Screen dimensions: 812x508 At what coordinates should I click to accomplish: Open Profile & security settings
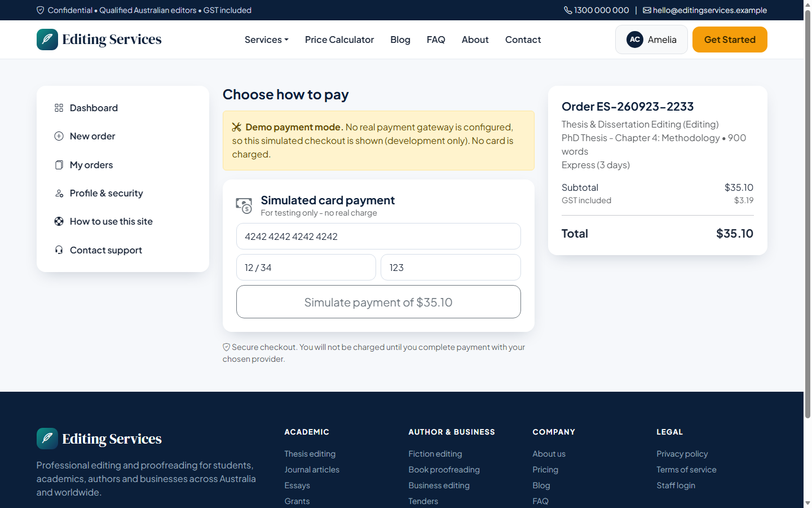tap(123, 193)
